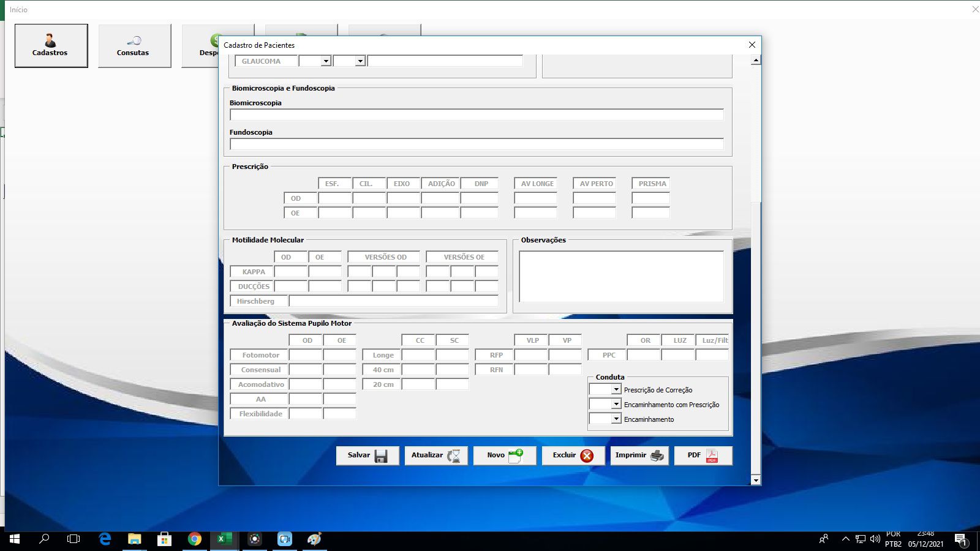Show hidden tray icons
This screenshot has height=551, width=980.
pos(846,539)
